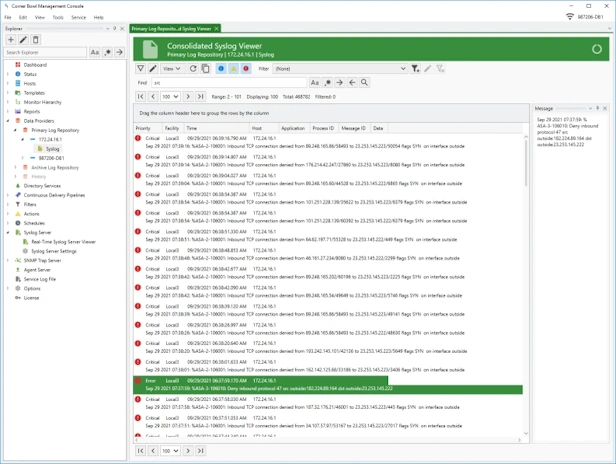Click the Refresh icon in viewer toolbar
Image resolution: width=616 pixels, height=464 pixels.
tap(193, 68)
